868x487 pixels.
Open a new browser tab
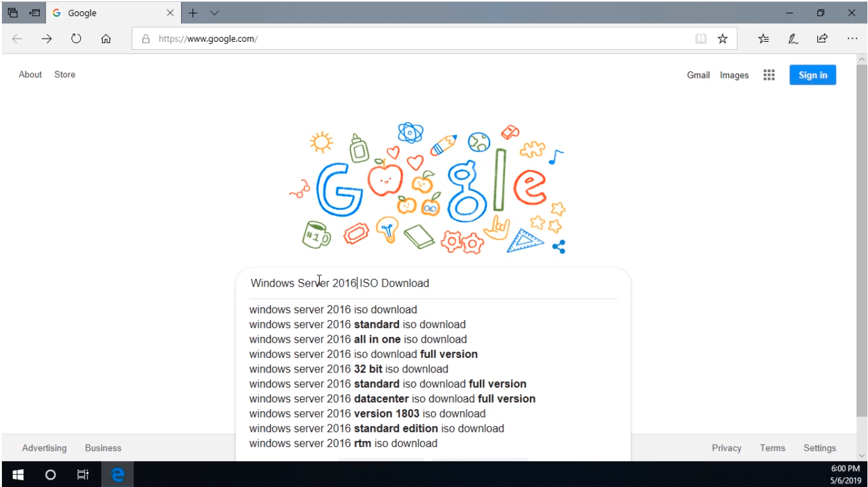tap(193, 13)
